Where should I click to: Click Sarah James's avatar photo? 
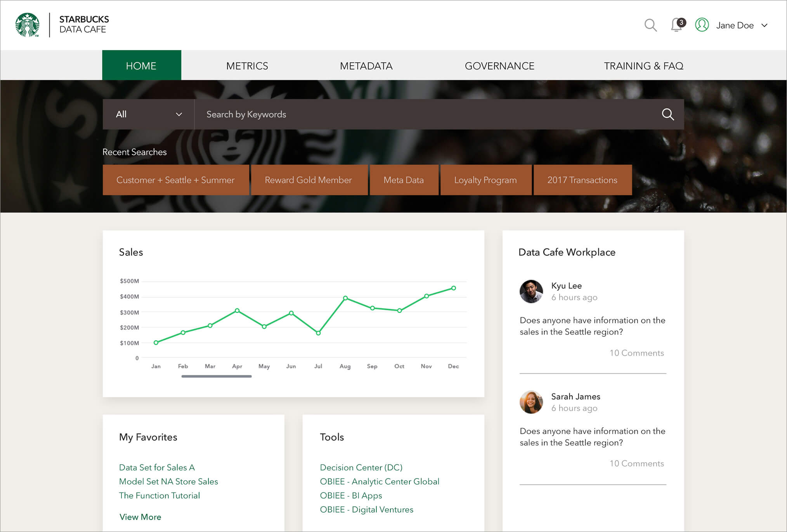[531, 402]
